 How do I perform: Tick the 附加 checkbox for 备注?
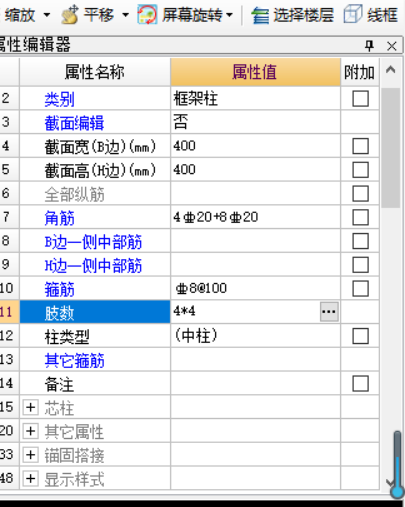point(360,383)
